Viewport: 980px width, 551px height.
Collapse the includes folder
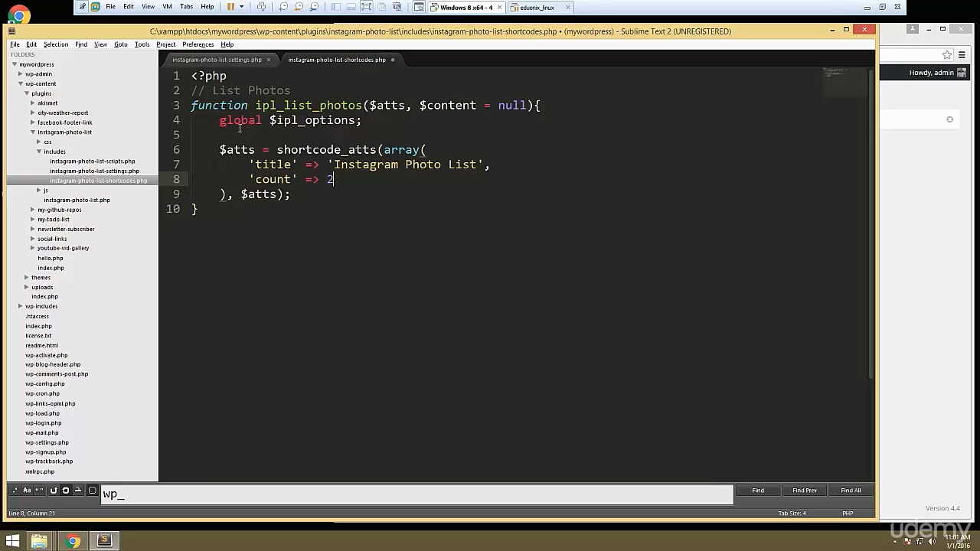39,152
